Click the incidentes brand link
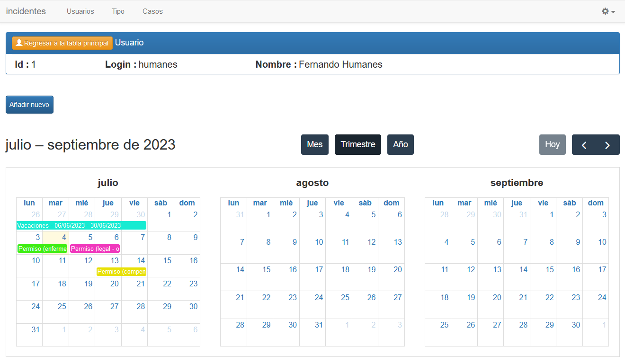625x364 pixels. [x=26, y=11]
